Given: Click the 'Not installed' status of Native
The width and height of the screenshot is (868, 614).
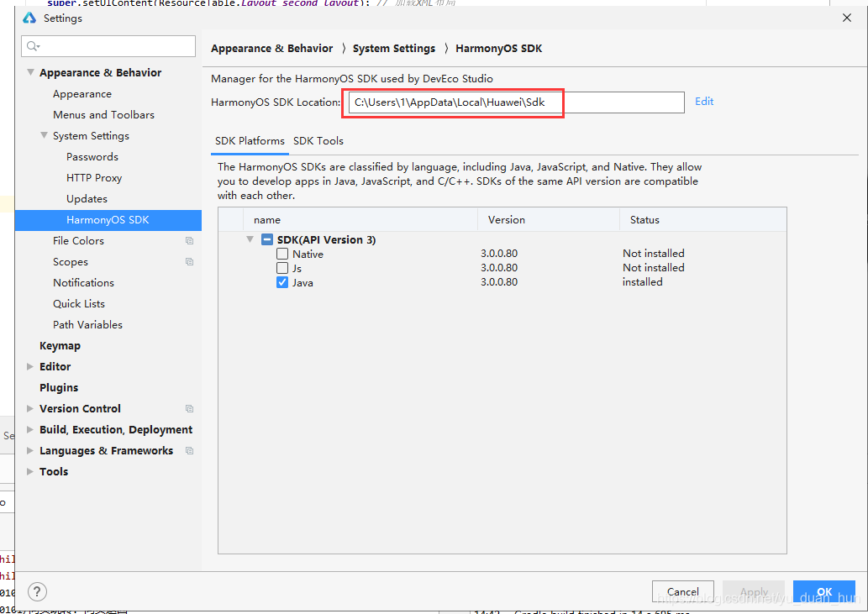Looking at the screenshot, I should [x=653, y=254].
